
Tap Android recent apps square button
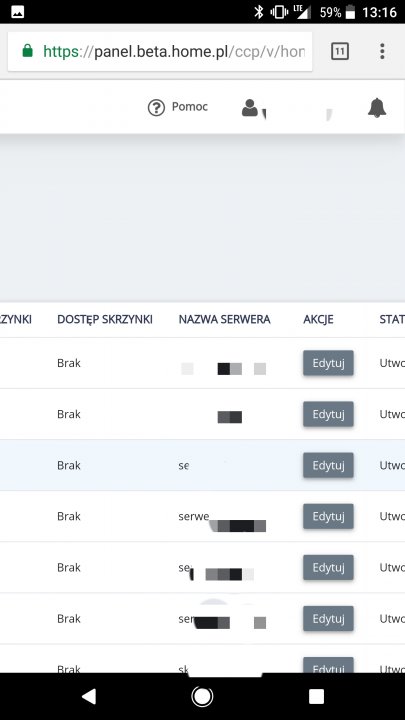(316, 696)
